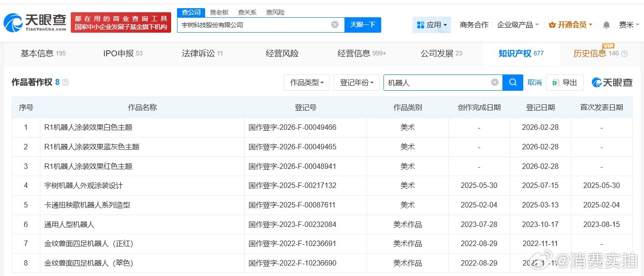Open the 基本信息 tab
The image size is (644, 276).
click(43, 54)
